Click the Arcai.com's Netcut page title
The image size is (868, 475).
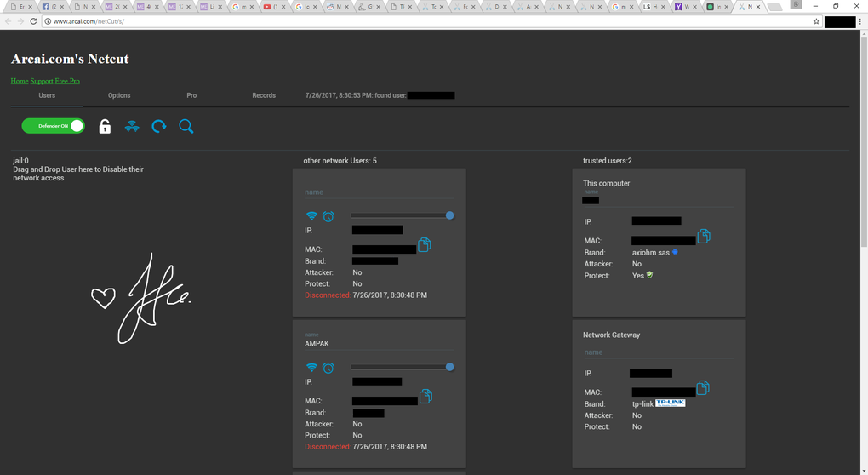coord(70,59)
